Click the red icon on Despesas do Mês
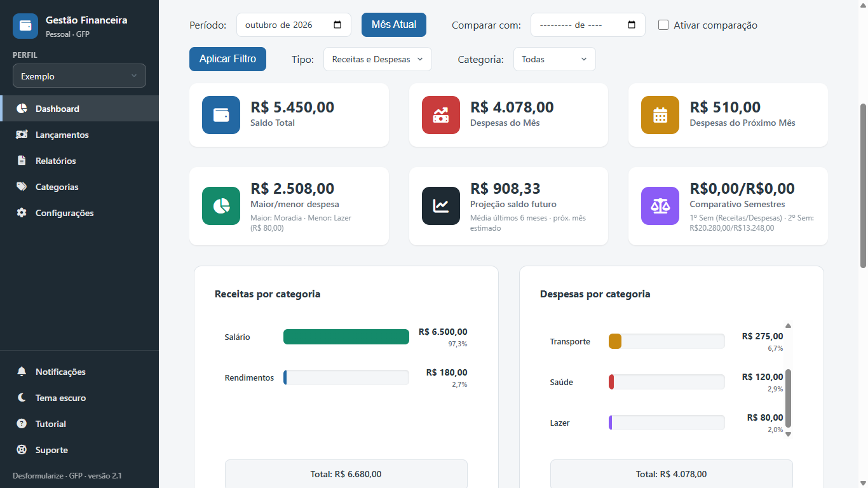868x488 pixels. click(x=441, y=115)
